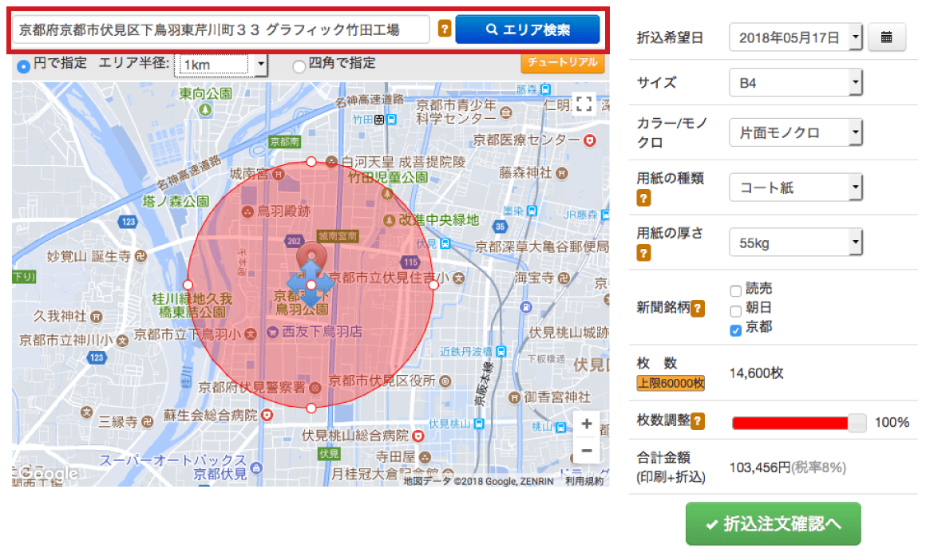The image size is (926, 560).
Task: Click the calendar icon beside the date
Action: (x=886, y=37)
